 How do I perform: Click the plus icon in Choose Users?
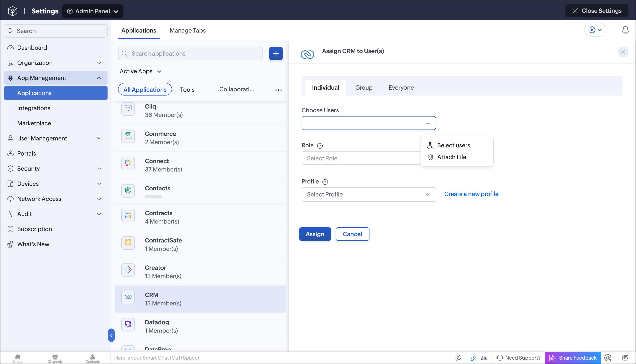point(428,123)
